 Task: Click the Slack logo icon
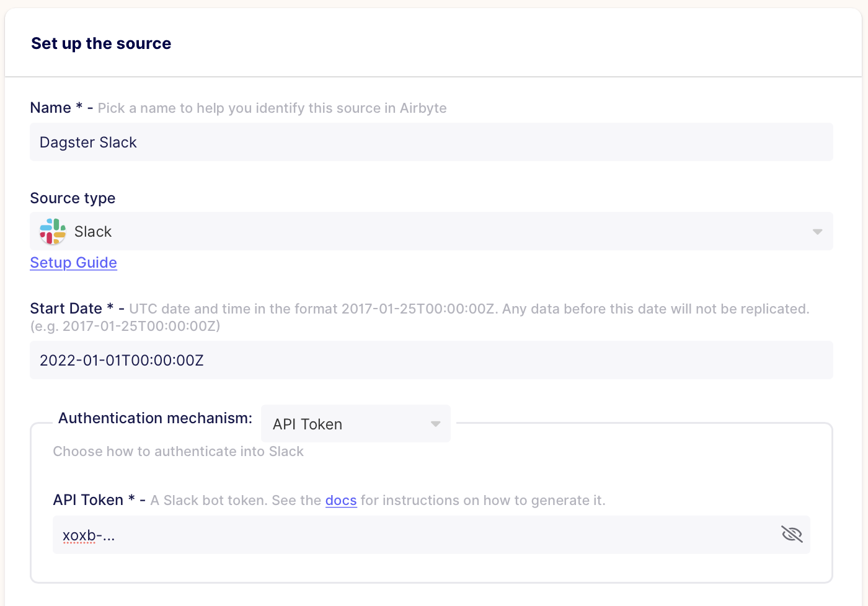[x=52, y=231]
